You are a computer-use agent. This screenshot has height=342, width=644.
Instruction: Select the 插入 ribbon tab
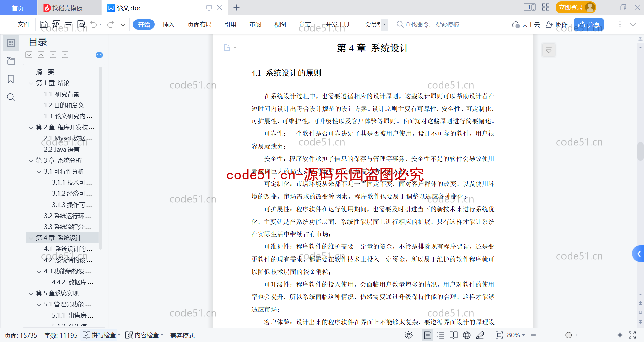pos(169,25)
